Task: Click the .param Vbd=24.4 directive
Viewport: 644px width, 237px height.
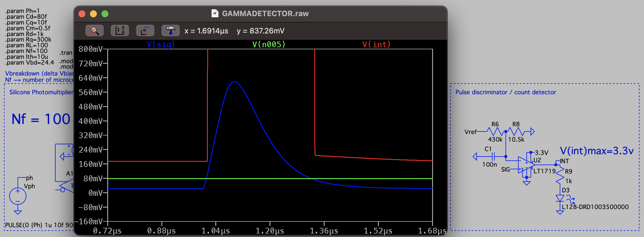Action: click(x=30, y=63)
